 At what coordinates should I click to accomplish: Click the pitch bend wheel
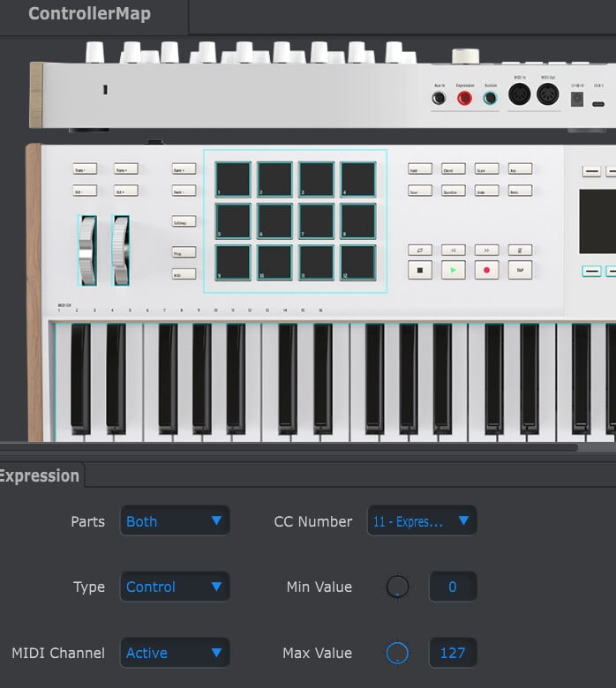tap(86, 251)
